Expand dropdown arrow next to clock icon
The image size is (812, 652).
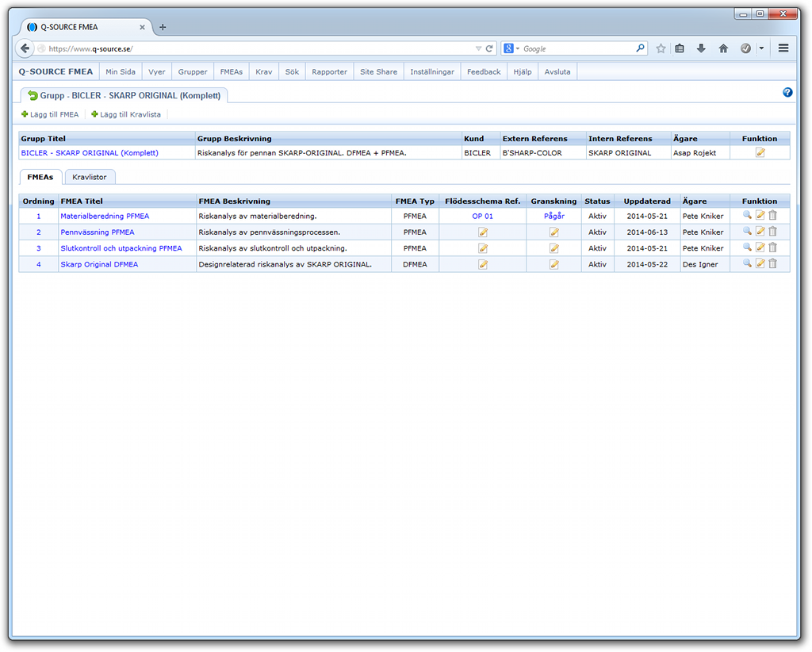pyautogui.click(x=761, y=48)
